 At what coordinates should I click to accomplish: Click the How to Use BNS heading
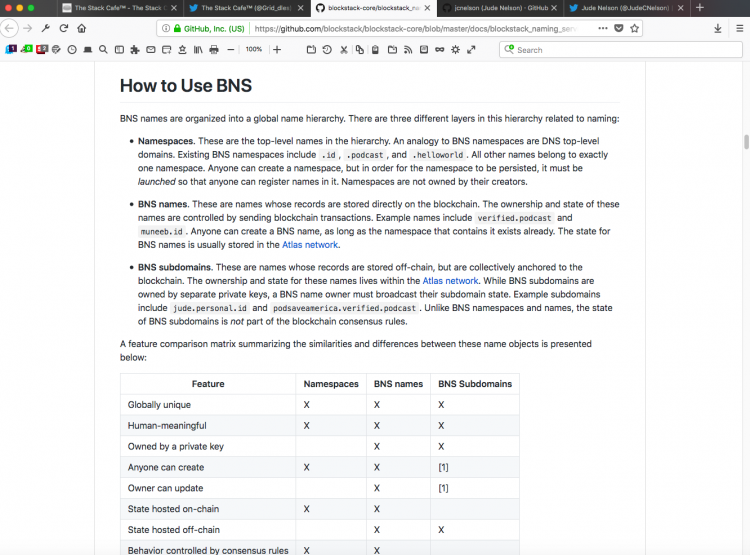tap(186, 86)
